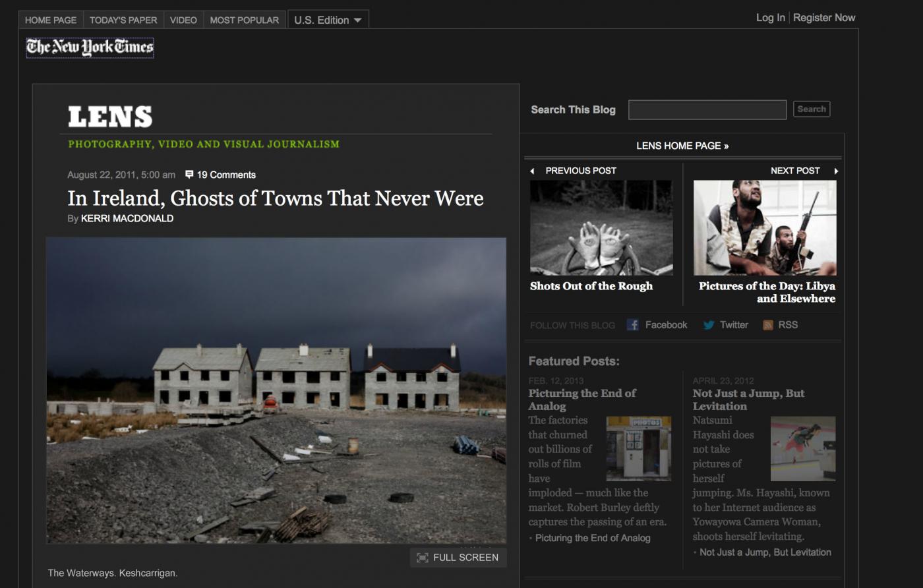Click the next post right arrow
Image resolution: width=923 pixels, height=588 pixels.
click(x=836, y=171)
